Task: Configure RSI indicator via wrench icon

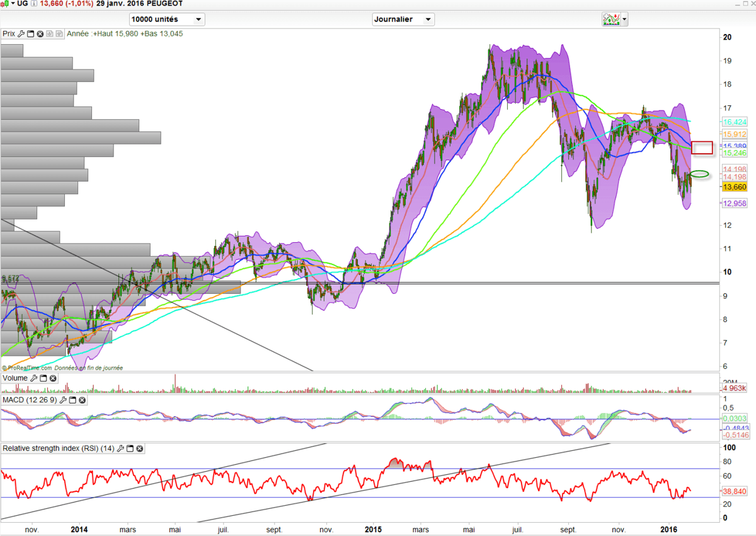Action: click(120, 449)
